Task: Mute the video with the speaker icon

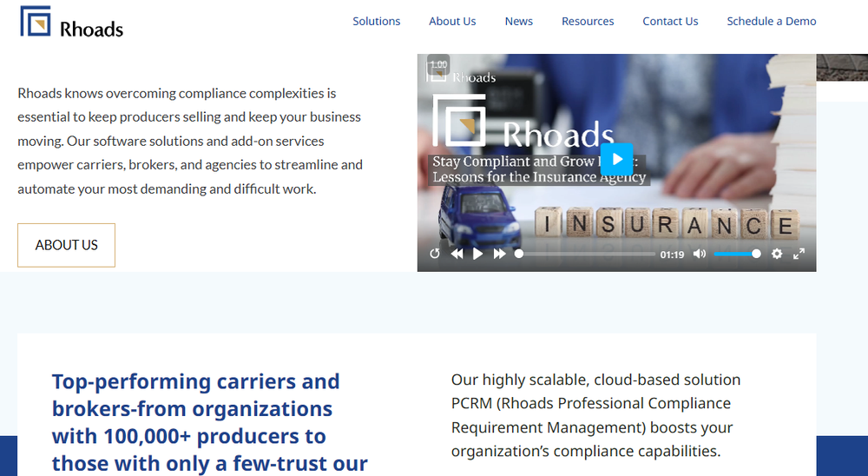Action: click(x=699, y=254)
